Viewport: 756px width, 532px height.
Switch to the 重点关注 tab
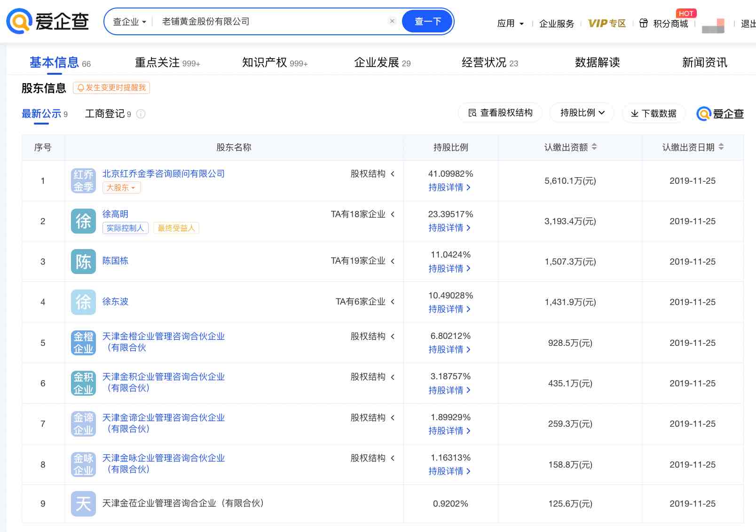[x=167, y=63]
